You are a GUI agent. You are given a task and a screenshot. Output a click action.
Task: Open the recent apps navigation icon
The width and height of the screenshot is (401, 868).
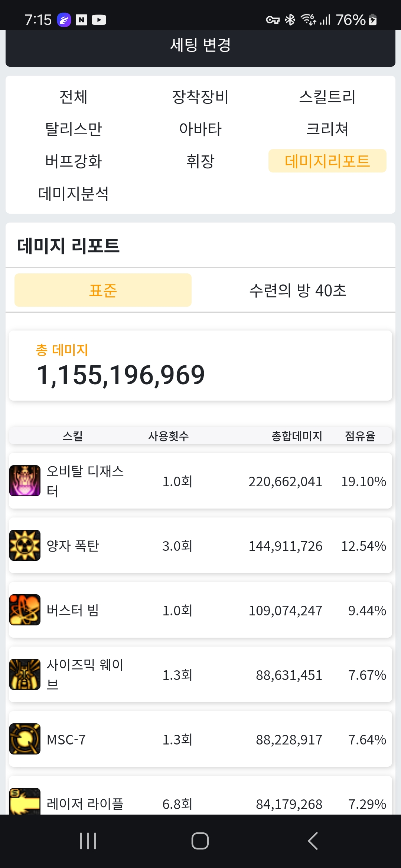[88, 841]
